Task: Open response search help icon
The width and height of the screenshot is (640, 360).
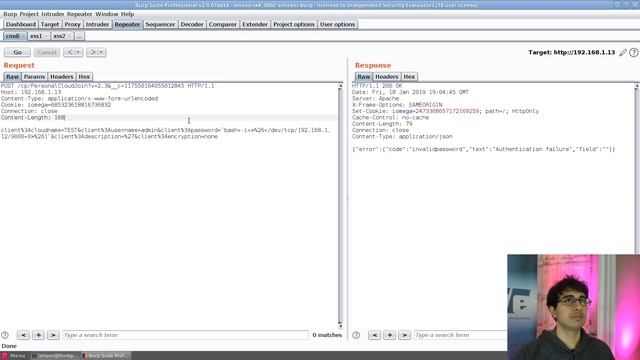Action: point(356,335)
